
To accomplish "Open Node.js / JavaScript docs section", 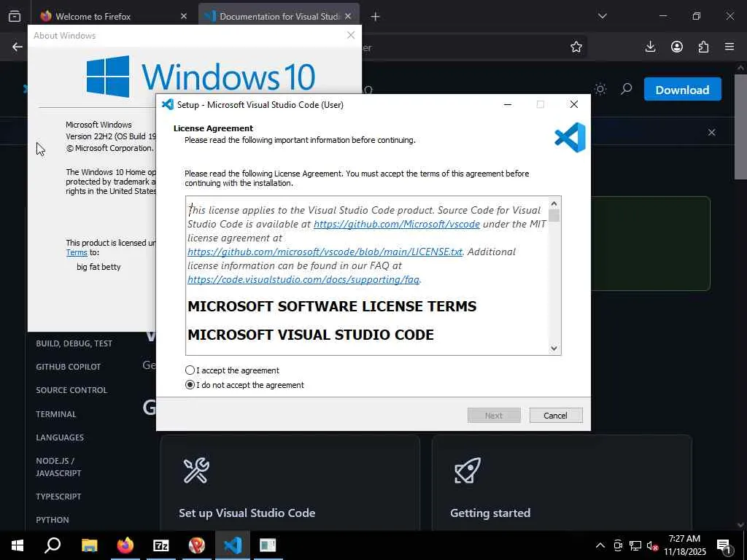I will pos(58,467).
